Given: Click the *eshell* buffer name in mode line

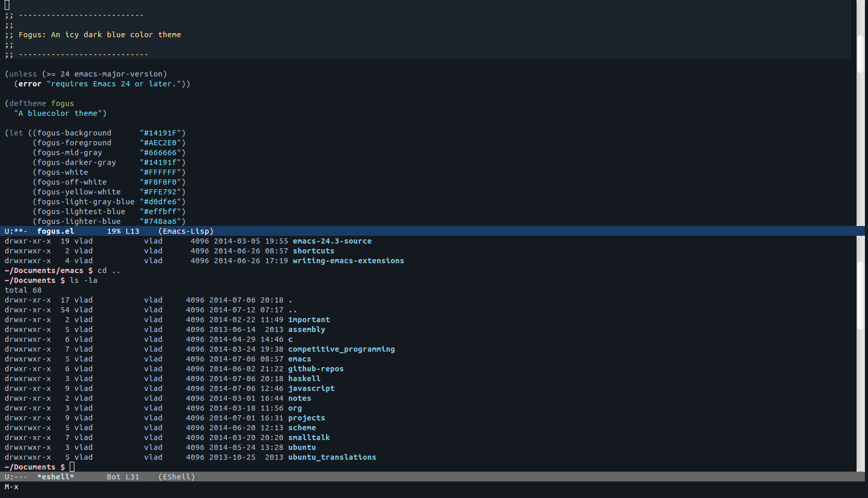Looking at the screenshot, I should click(x=55, y=477).
